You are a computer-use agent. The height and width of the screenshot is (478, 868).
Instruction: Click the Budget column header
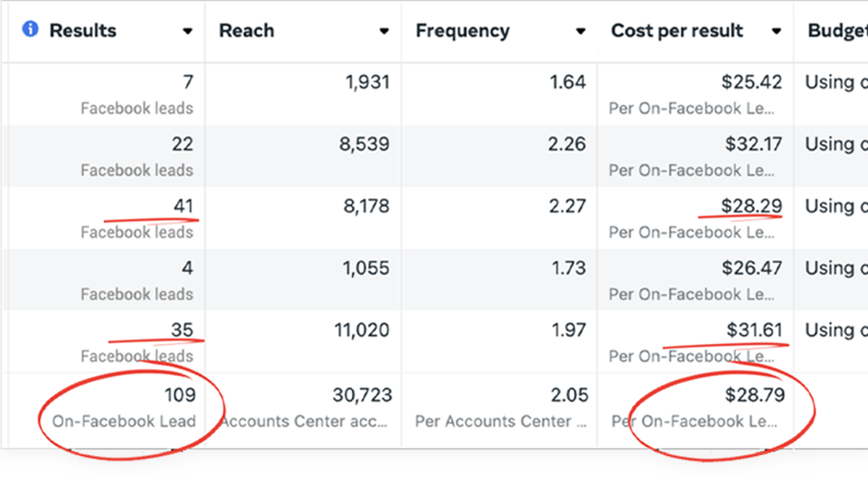[x=836, y=31]
